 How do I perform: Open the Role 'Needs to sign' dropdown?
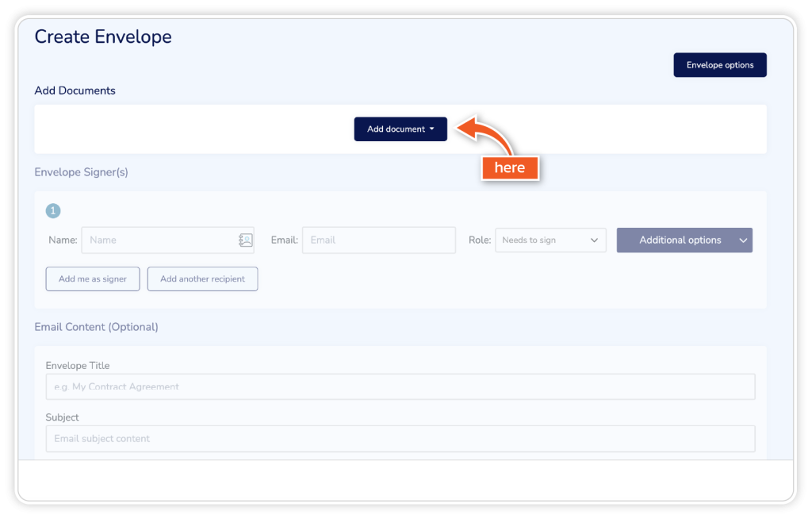(550, 240)
